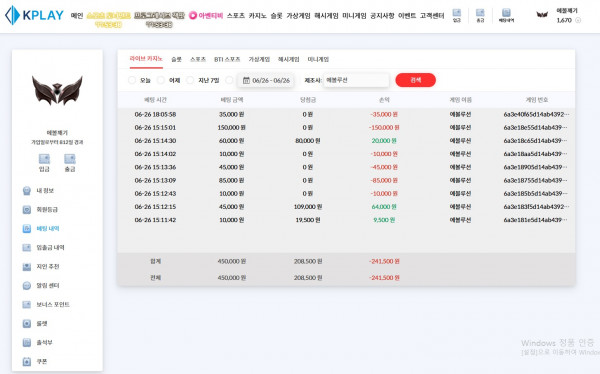Click the 제조사 field showing 에볼루션

(x=356, y=80)
